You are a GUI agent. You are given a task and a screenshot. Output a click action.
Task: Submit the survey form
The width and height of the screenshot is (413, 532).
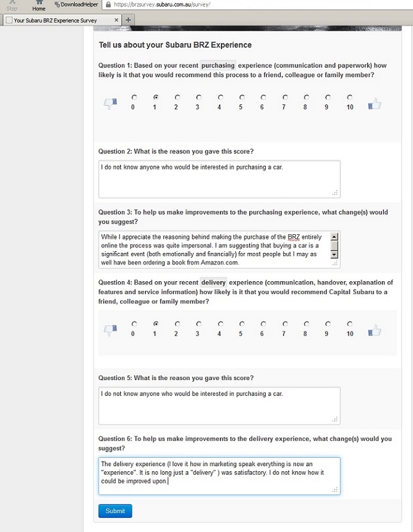(x=115, y=511)
